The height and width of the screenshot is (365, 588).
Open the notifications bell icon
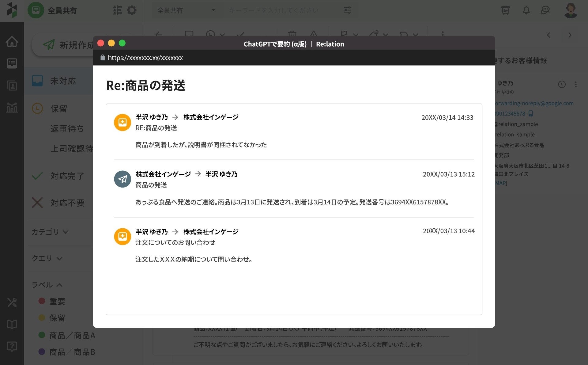point(526,10)
